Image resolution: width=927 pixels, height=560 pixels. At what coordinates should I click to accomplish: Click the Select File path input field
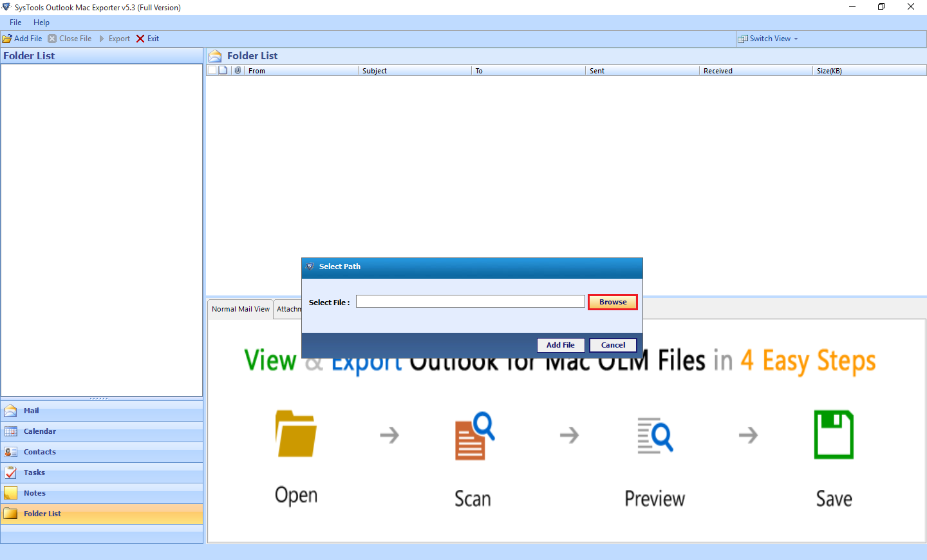[471, 301]
